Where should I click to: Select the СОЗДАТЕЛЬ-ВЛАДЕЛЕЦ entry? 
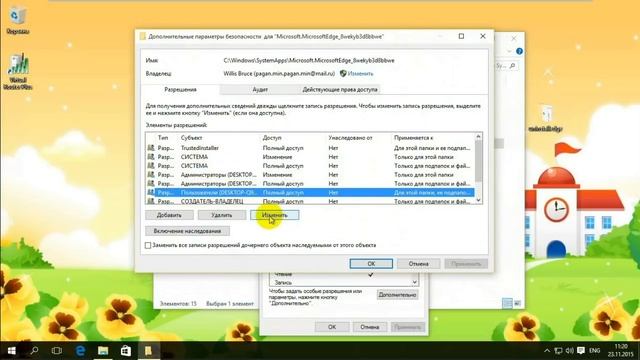[x=310, y=201]
